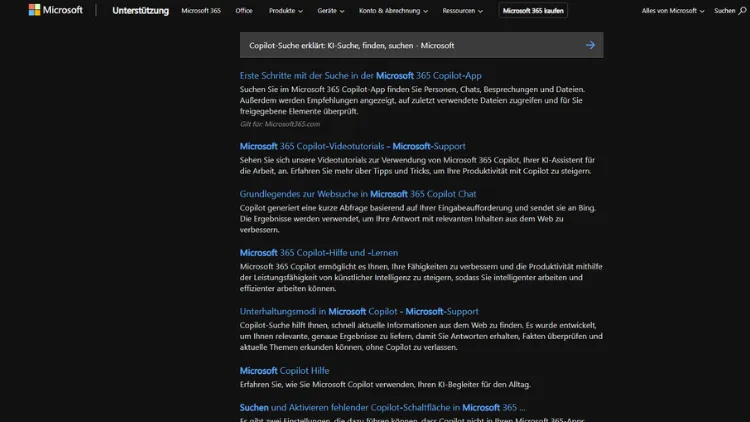
Task: Click text starting 'Suchen Sie im Microsoft 365 Copilot-App'
Action: 412,100
